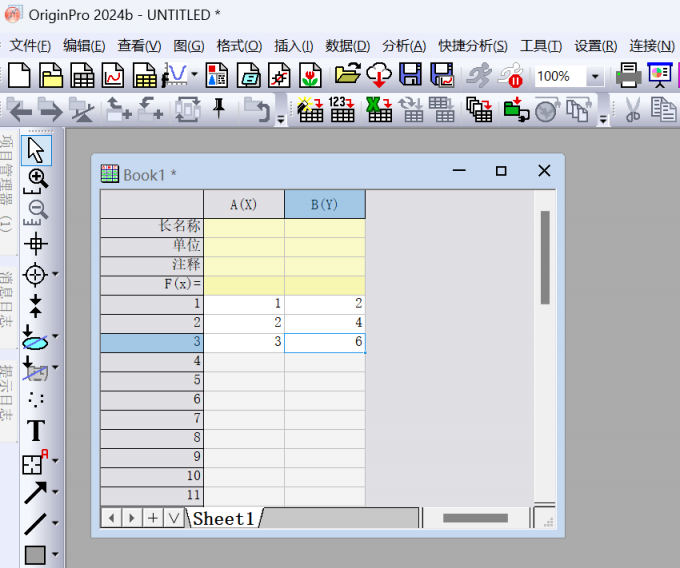The image size is (680, 568).
Task: Select the Arrow drawing tool
Action: [x=36, y=493]
